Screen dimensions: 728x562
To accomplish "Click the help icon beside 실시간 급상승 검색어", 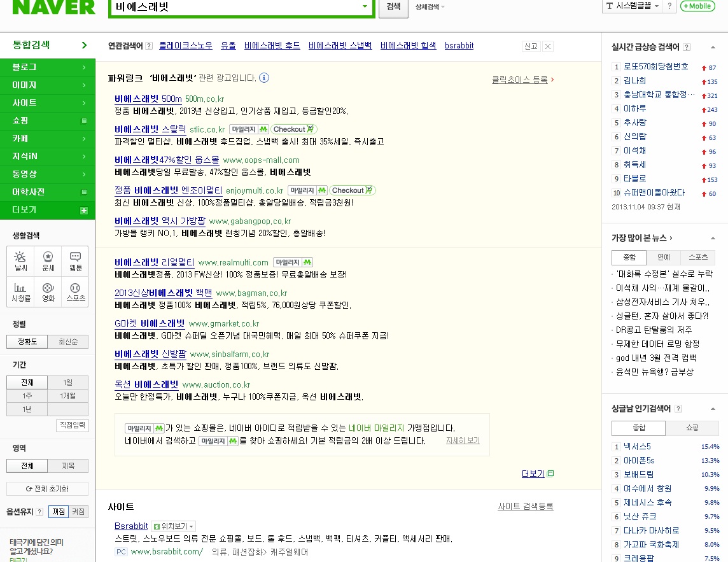I will click(x=687, y=47).
